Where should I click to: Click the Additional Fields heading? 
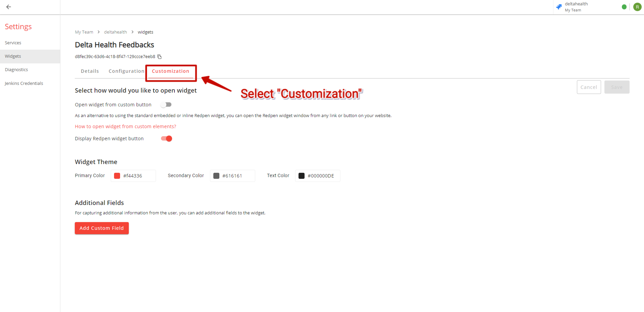(99, 203)
